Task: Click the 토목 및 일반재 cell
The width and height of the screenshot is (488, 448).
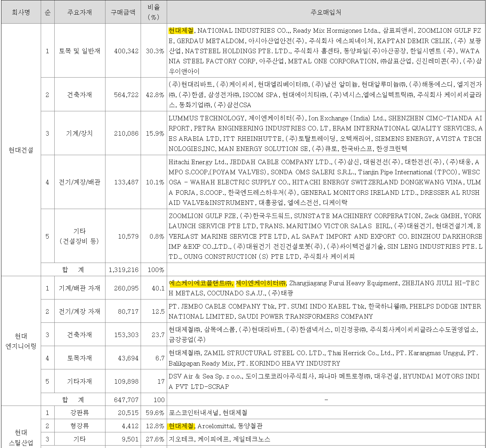Action: pos(80,51)
